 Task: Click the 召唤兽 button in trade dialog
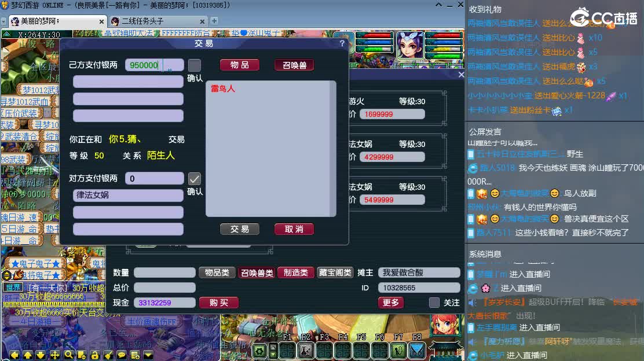pos(294,65)
